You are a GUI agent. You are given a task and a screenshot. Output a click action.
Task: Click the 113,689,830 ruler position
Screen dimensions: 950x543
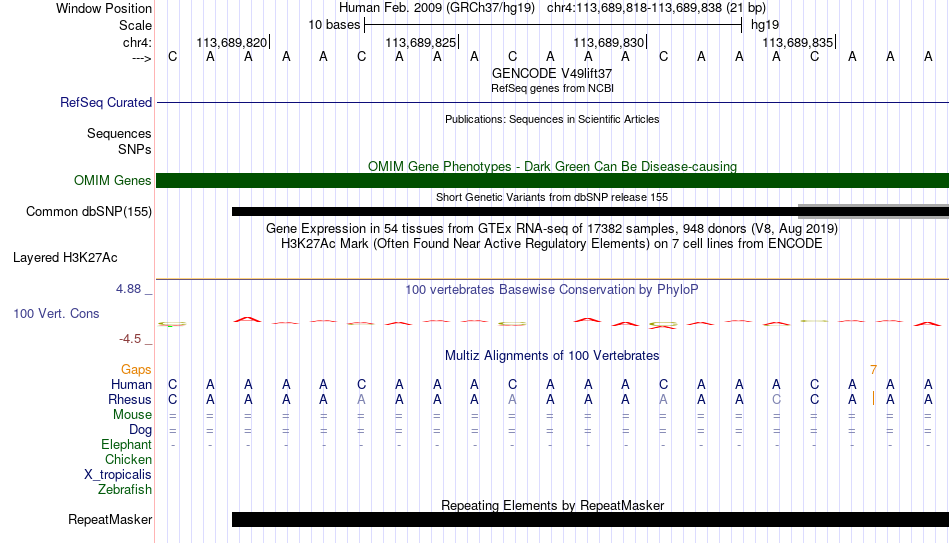point(609,42)
